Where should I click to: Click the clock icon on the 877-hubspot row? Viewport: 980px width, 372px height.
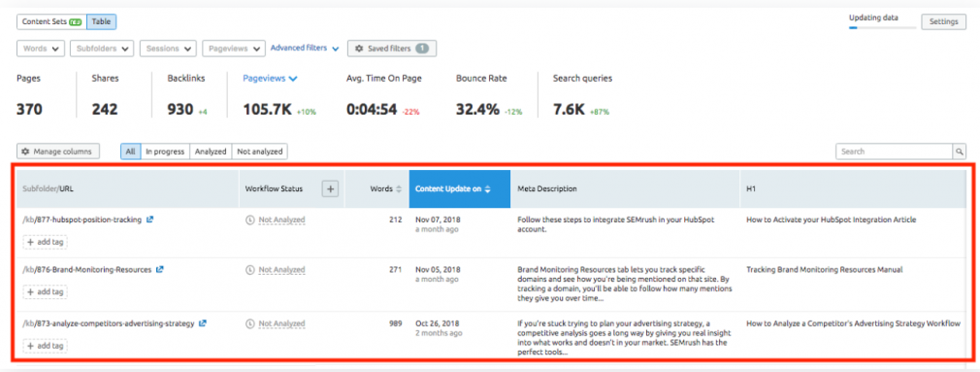click(x=250, y=220)
